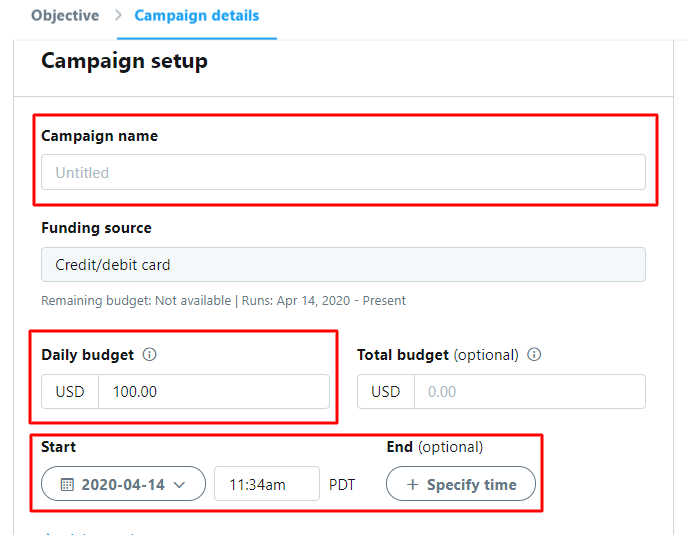Click the plus icon beside Specify time
This screenshot has height=535, width=688.
412,485
